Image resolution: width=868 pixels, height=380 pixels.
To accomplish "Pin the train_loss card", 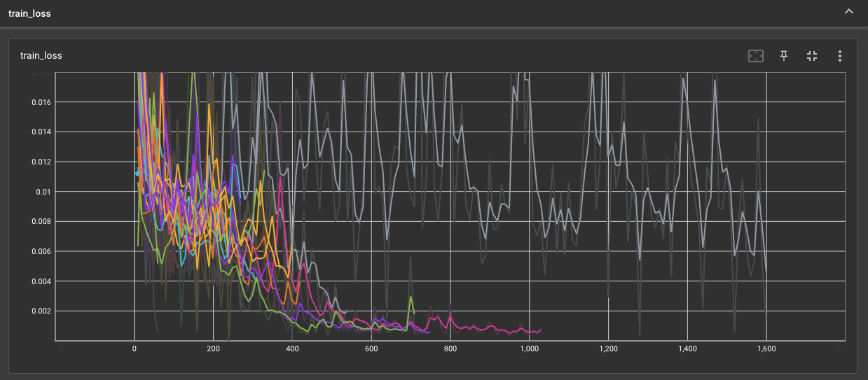I will tap(784, 56).
